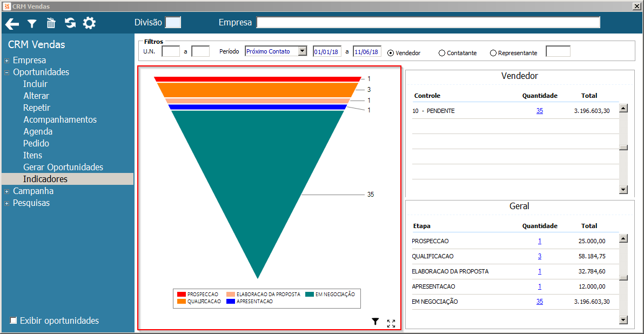644x334 pixels.
Task: Click the window close button
Action: pyautogui.click(x=636, y=6)
